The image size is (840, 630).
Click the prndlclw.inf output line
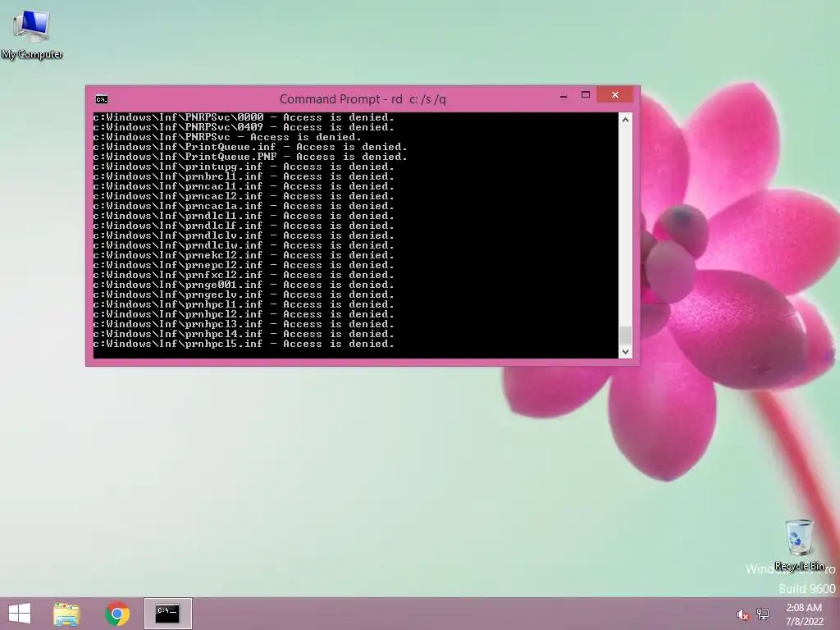(x=244, y=245)
